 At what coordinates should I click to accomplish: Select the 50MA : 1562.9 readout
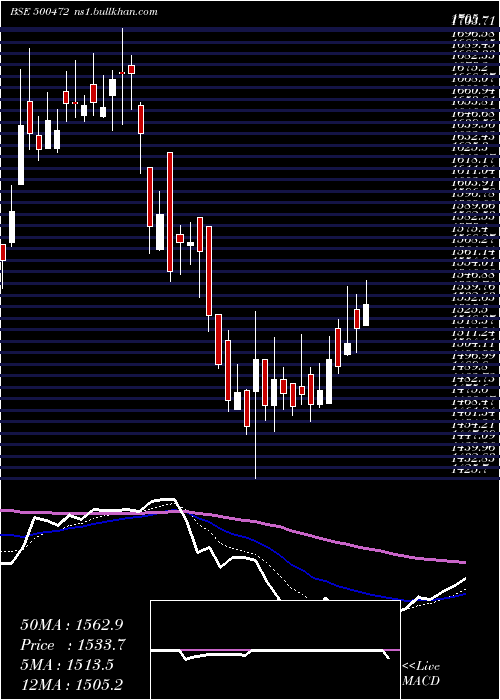pos(72,625)
